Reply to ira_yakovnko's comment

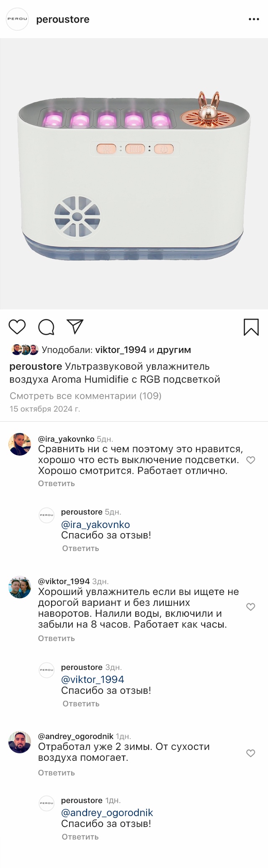[57, 483]
